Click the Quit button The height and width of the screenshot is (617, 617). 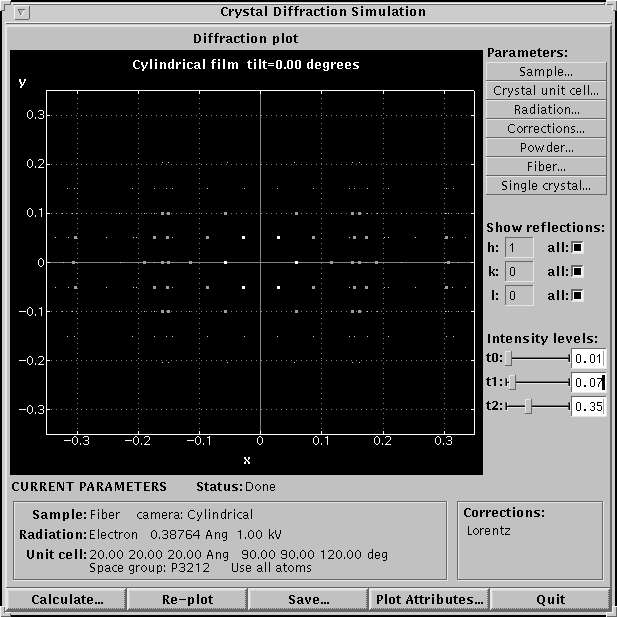coord(550,599)
